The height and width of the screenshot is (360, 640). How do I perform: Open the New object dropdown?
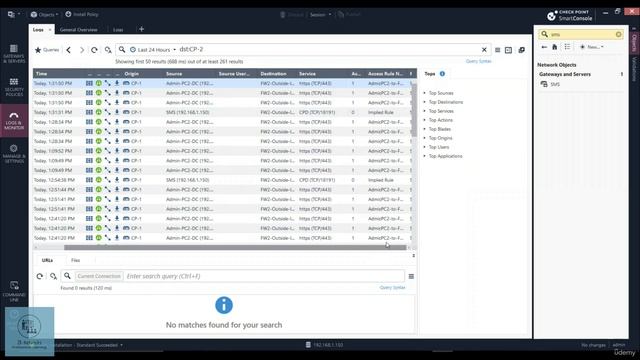click(x=591, y=47)
